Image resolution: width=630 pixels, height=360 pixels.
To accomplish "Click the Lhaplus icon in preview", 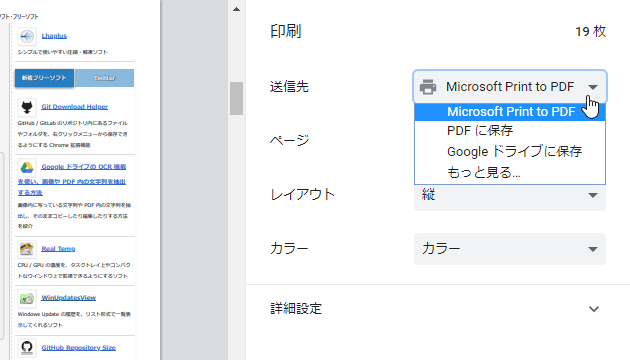I will tap(27, 37).
